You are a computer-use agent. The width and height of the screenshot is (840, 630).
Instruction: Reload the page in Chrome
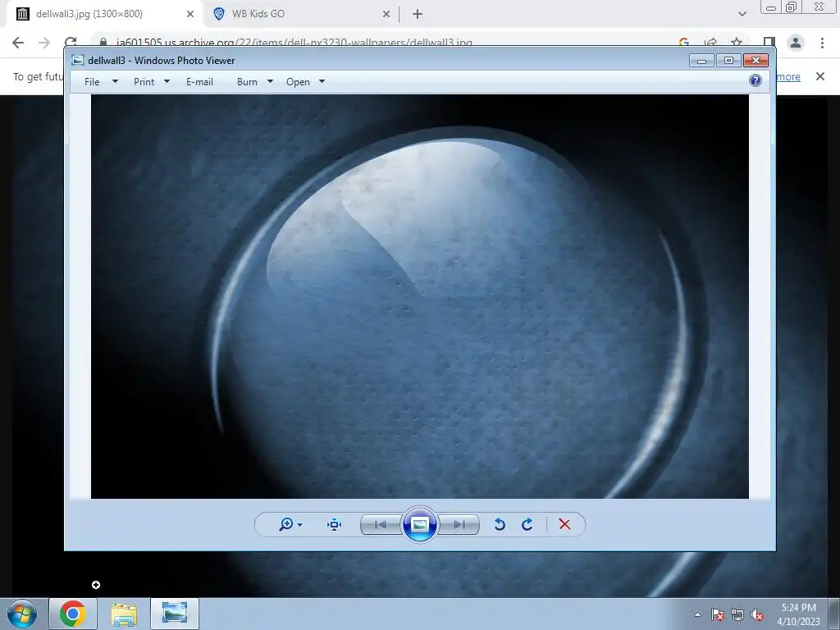coord(71,42)
